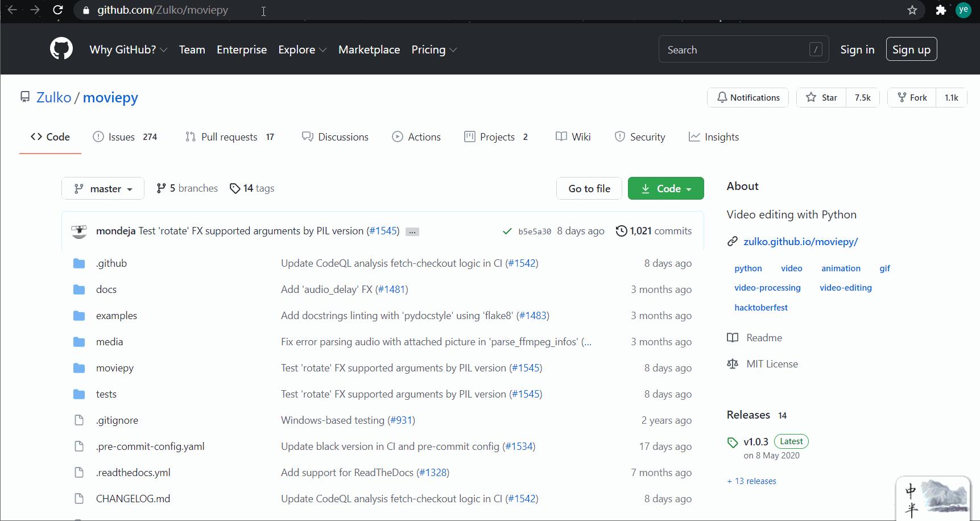This screenshot has height=521, width=980.
Task: Open the Pull requests tab
Action: (x=229, y=137)
